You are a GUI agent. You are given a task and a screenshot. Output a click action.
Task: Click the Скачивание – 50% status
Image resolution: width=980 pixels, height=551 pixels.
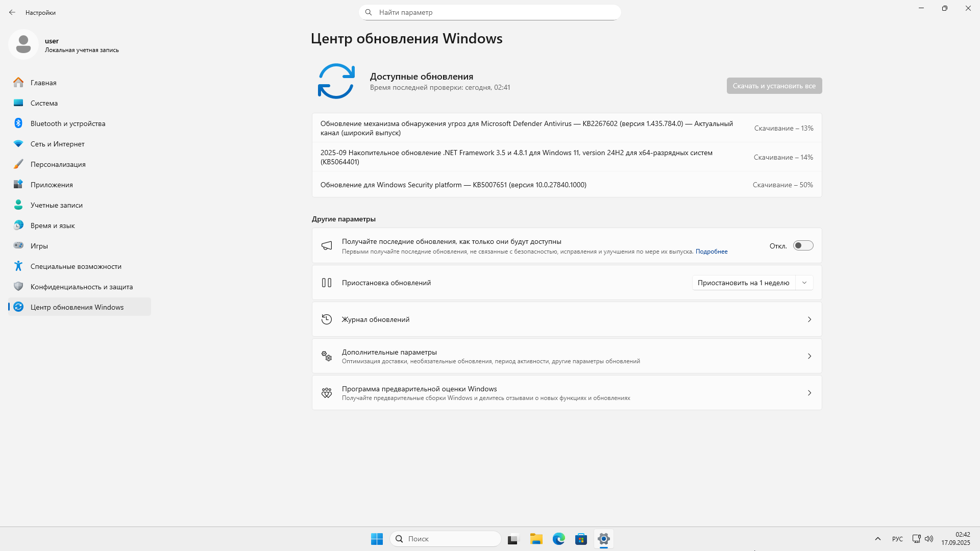pos(782,185)
